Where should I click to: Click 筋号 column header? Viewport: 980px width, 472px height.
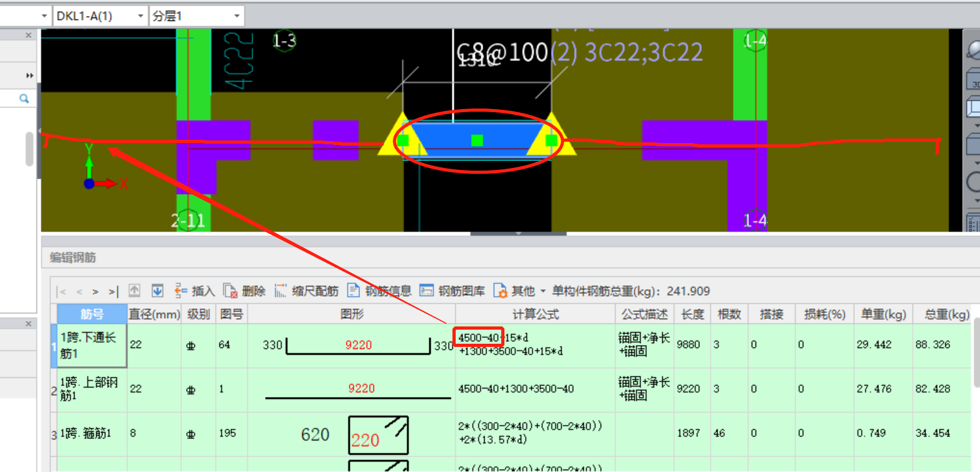[92, 314]
